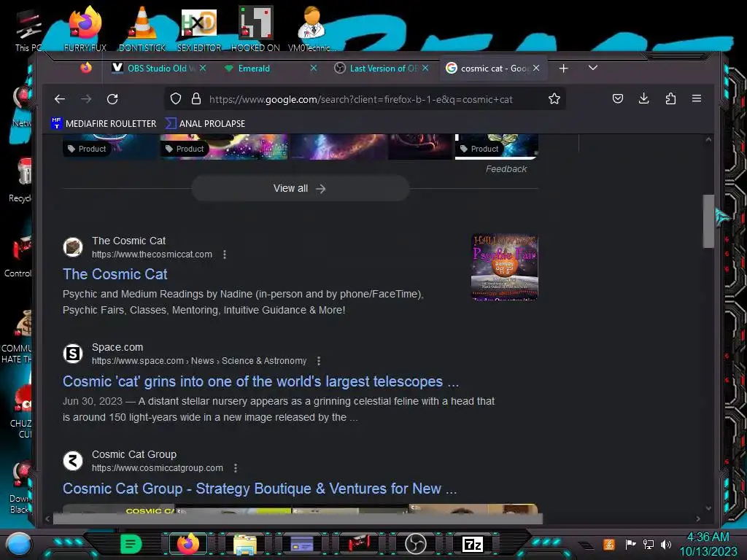Click the scrollbar down arrow
The height and width of the screenshot is (560, 747).
click(x=708, y=508)
